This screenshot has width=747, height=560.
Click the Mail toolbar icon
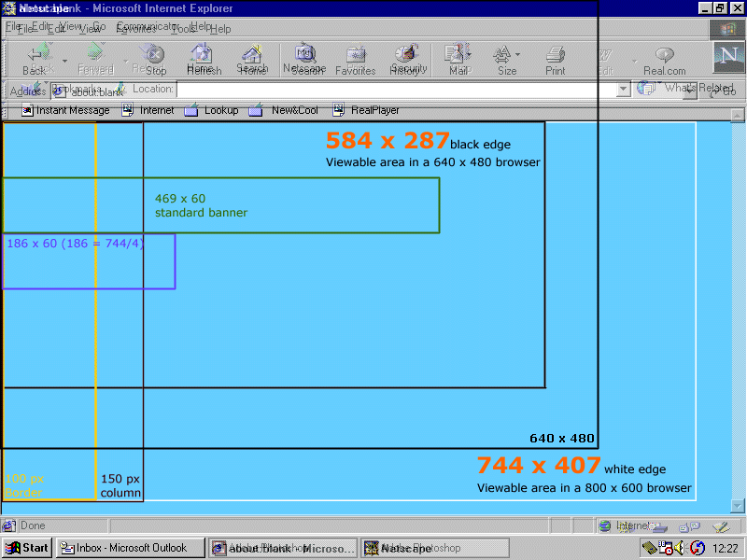455,54
